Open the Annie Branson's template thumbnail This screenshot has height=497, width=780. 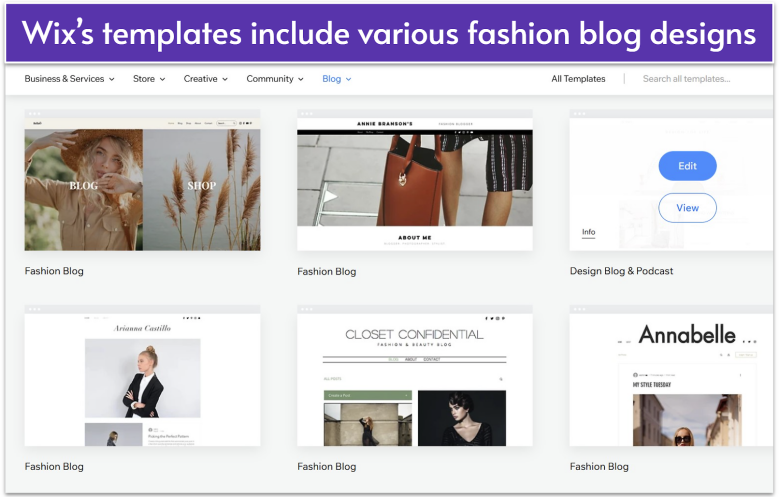[415, 180]
